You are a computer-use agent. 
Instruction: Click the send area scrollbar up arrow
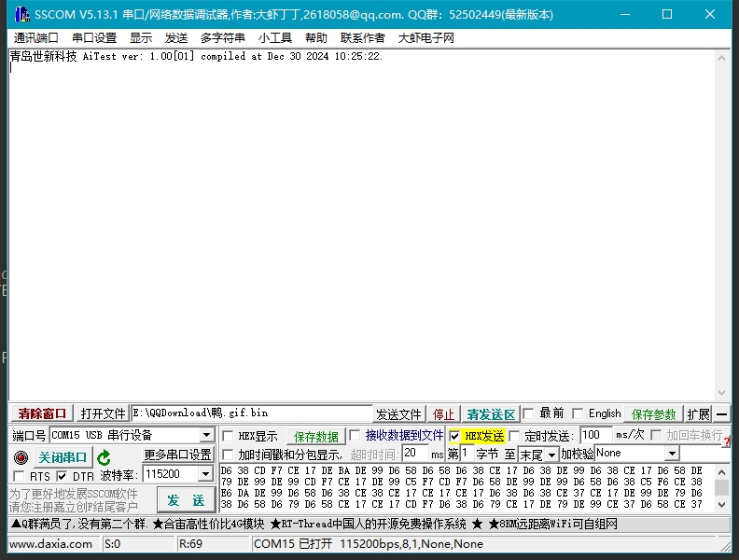[x=721, y=471]
